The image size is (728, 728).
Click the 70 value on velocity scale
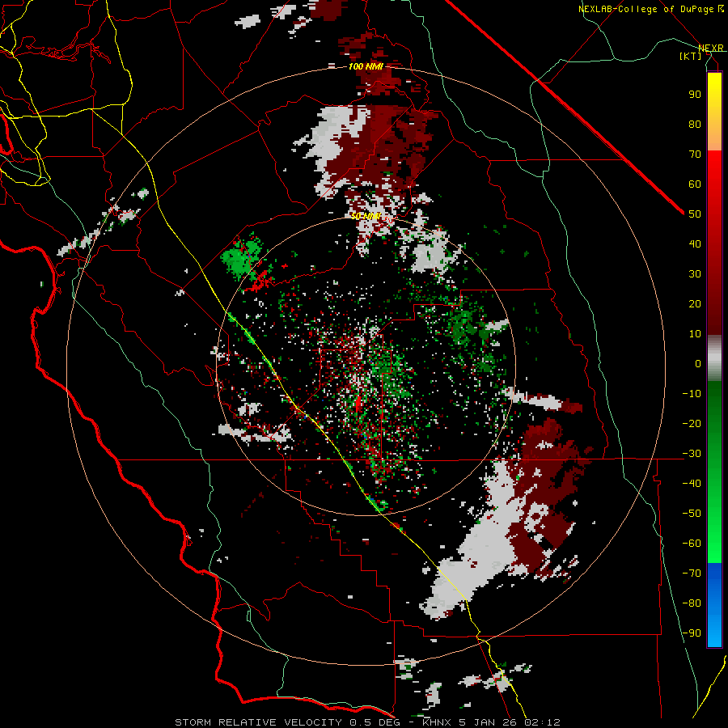(695, 154)
